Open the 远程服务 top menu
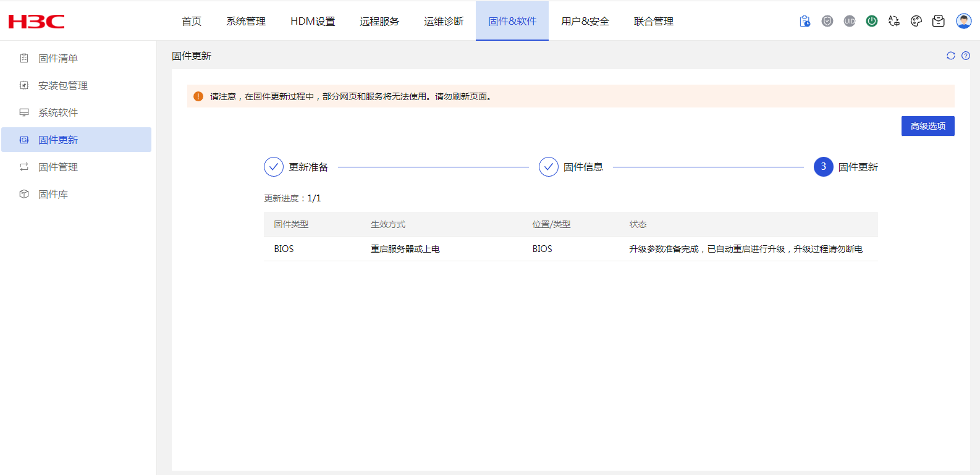980x475 pixels. coord(379,21)
